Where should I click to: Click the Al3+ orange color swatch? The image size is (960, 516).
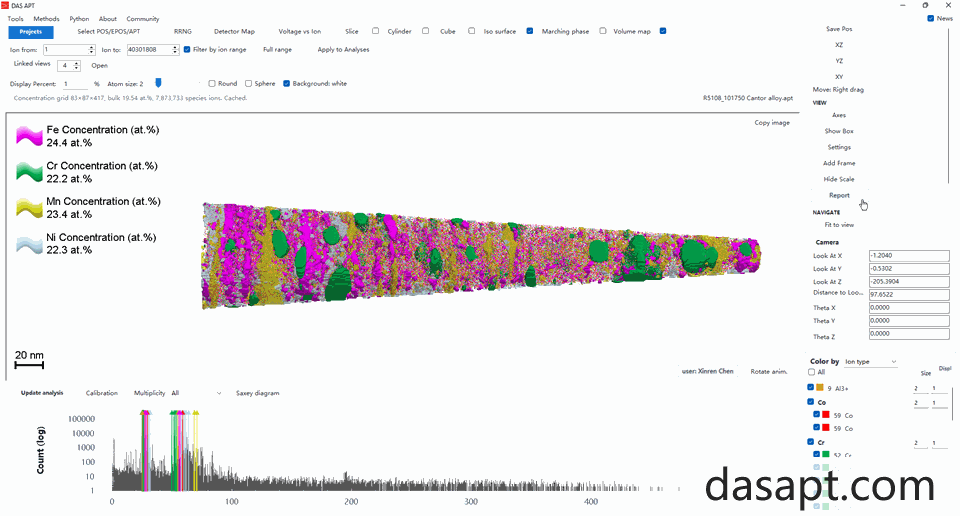pos(820,387)
